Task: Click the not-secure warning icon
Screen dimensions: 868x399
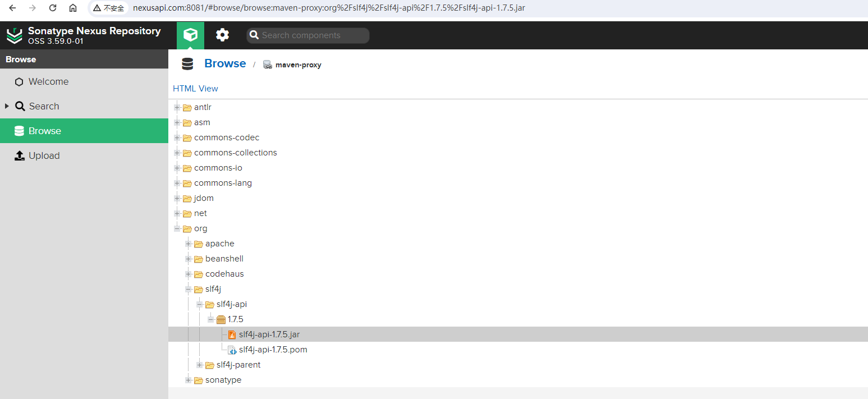Action: [97, 8]
